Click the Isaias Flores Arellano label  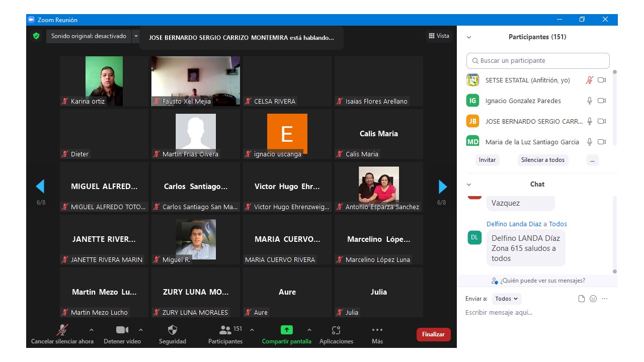click(x=376, y=102)
